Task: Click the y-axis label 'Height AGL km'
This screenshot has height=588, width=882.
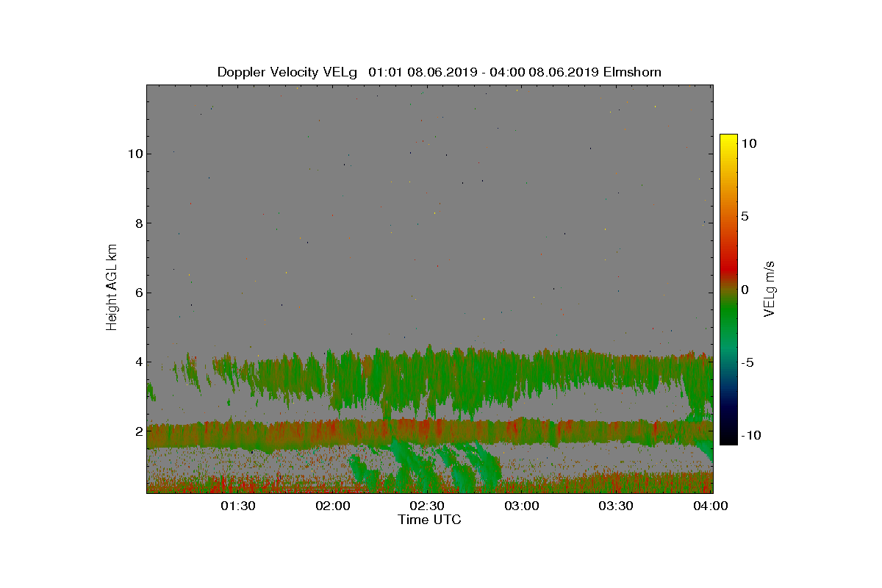Action: [112, 287]
